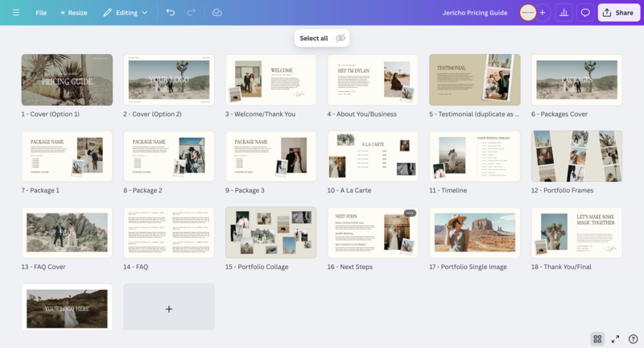
Task: Select the Package 3 page thumbnail
Action: pyautogui.click(x=270, y=156)
